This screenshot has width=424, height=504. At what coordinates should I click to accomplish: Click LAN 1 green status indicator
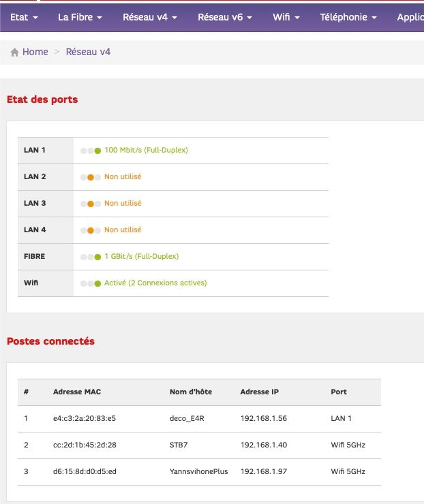click(97, 151)
